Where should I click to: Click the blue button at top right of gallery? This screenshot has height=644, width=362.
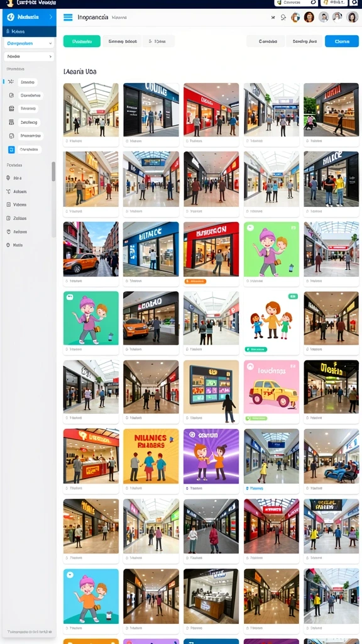(x=341, y=41)
